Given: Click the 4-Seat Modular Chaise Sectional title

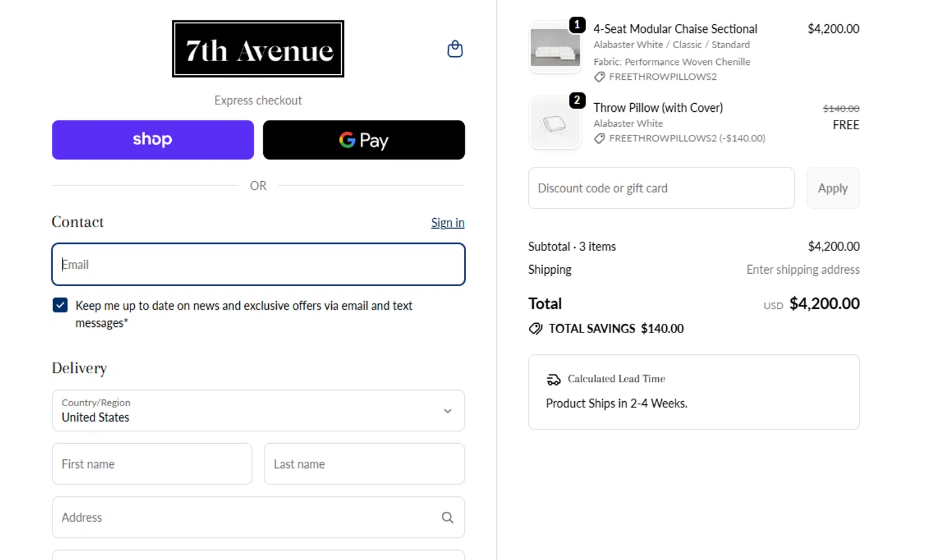Looking at the screenshot, I should [675, 29].
